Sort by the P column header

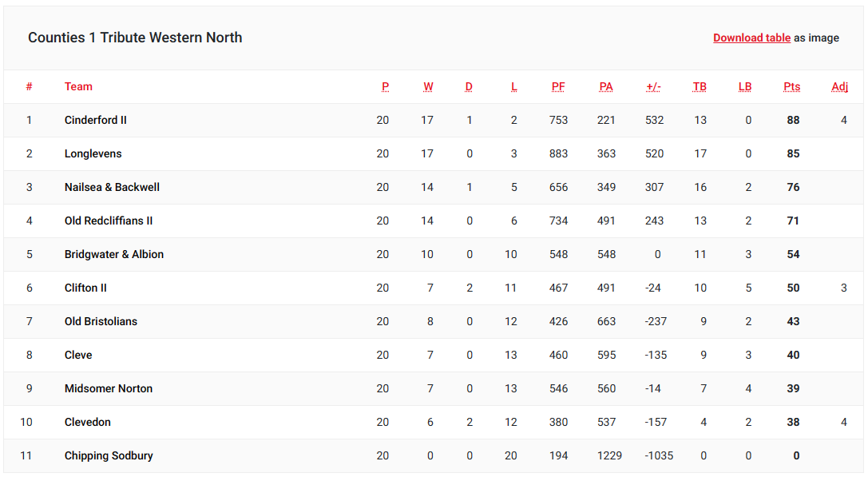pyautogui.click(x=385, y=86)
